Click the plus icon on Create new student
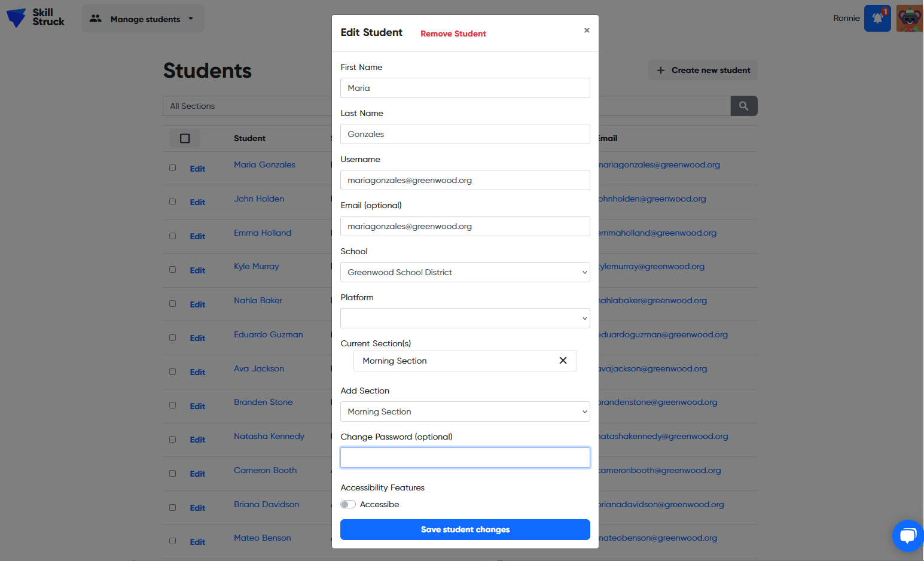 (x=660, y=70)
